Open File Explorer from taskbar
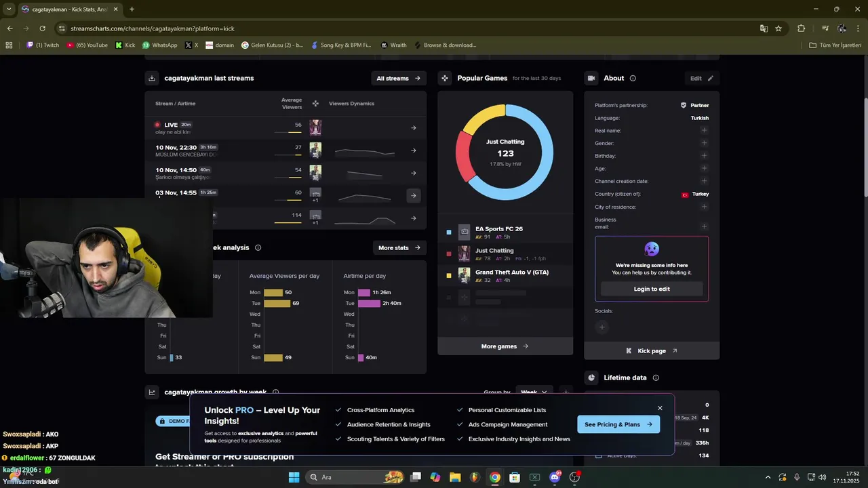Viewport: 868px width, 488px height. (x=455, y=477)
